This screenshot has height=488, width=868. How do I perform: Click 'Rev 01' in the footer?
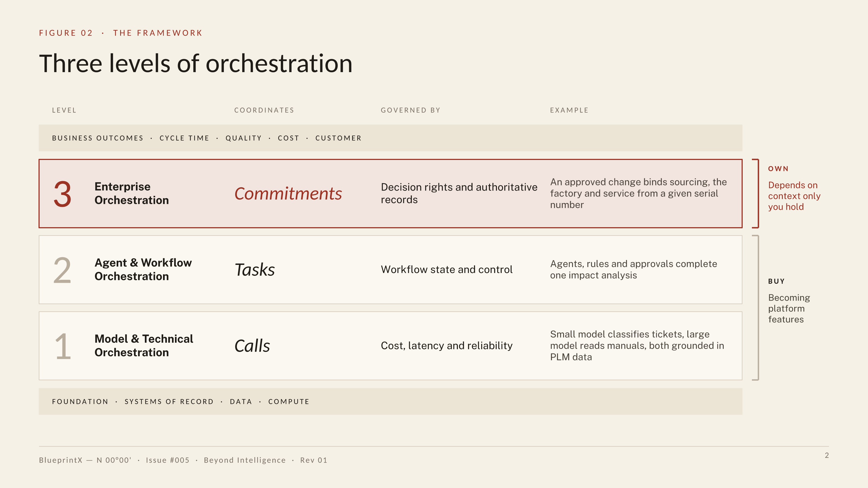(314, 460)
